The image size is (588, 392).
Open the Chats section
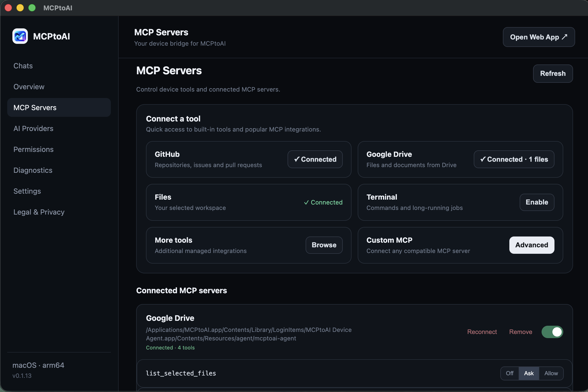coord(59,66)
